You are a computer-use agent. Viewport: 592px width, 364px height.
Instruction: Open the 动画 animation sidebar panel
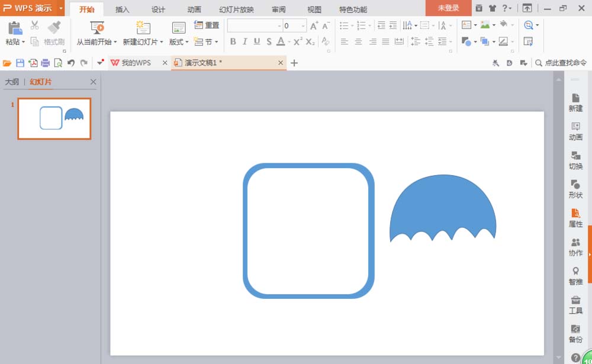[x=575, y=131]
